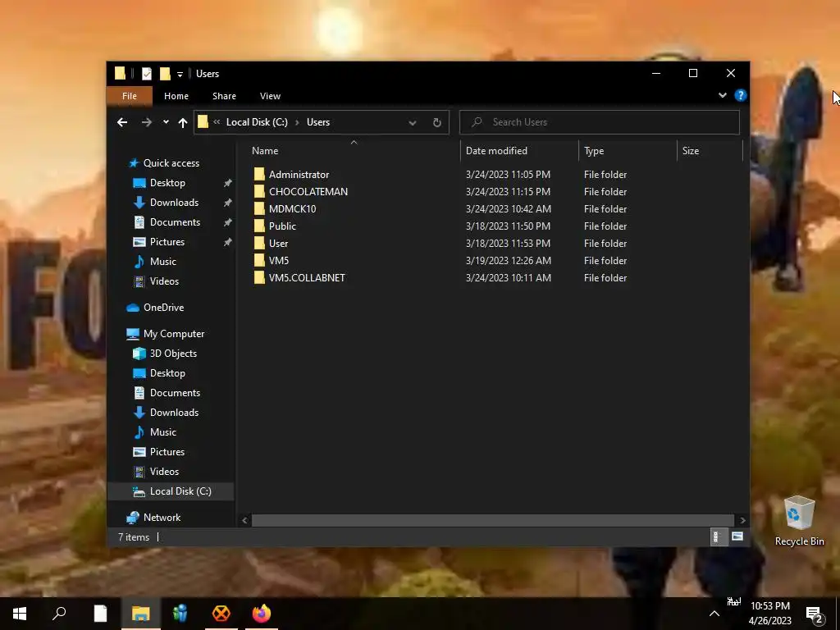Open the Recycle Bin desktop icon
Image resolution: width=840 pixels, height=630 pixels.
pos(799,521)
